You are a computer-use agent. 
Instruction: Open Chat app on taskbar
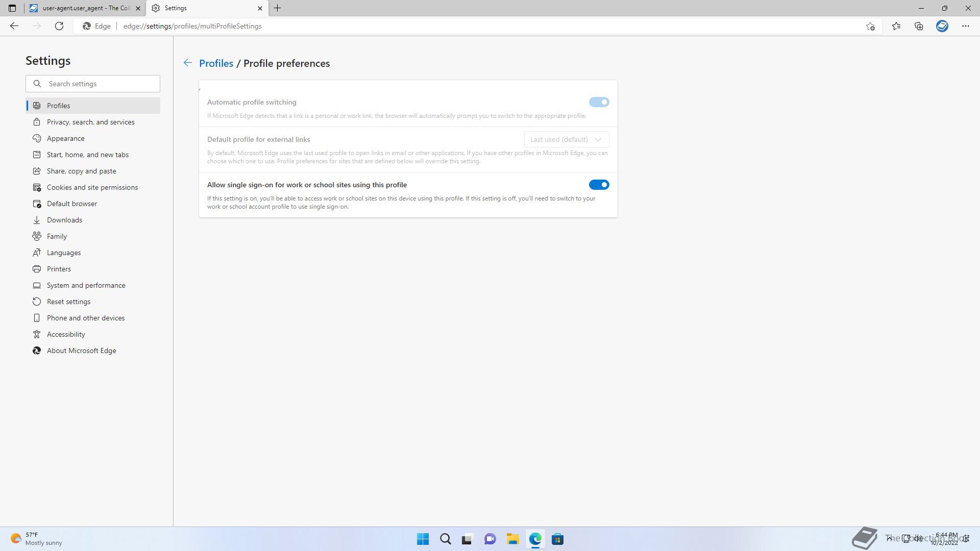[x=490, y=539]
